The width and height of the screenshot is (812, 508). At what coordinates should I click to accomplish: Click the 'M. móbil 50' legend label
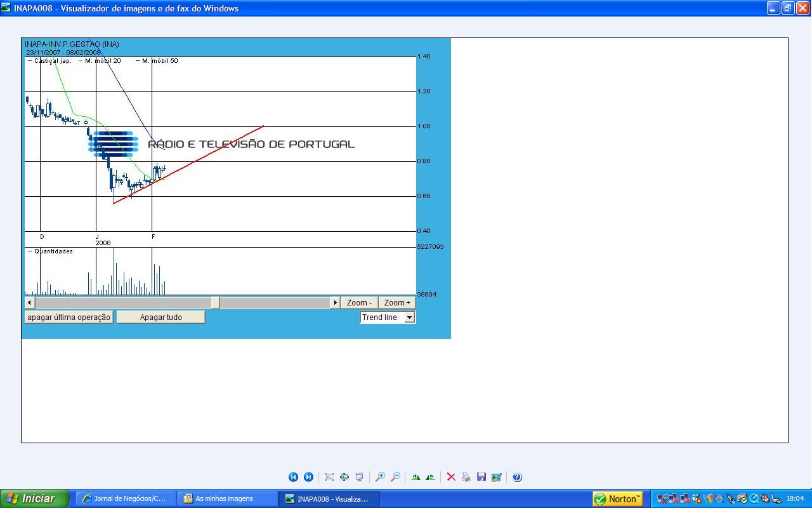[x=160, y=61]
